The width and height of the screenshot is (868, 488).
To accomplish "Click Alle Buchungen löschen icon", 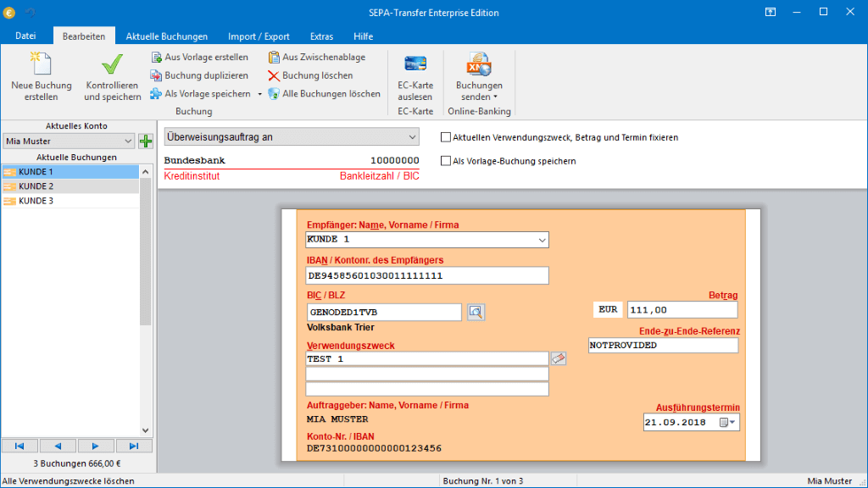I will coord(274,94).
